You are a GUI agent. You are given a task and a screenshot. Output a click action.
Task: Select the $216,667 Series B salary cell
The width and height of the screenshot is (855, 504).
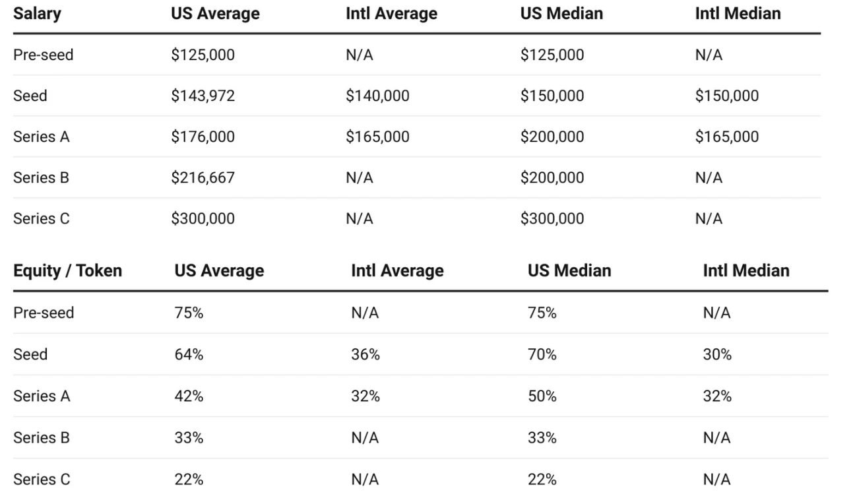[203, 177]
